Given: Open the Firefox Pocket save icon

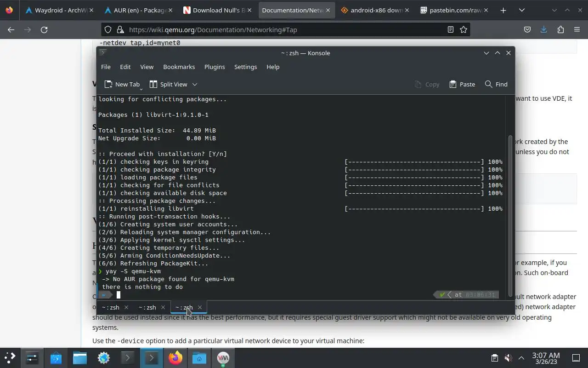Looking at the screenshot, I should [x=527, y=29].
